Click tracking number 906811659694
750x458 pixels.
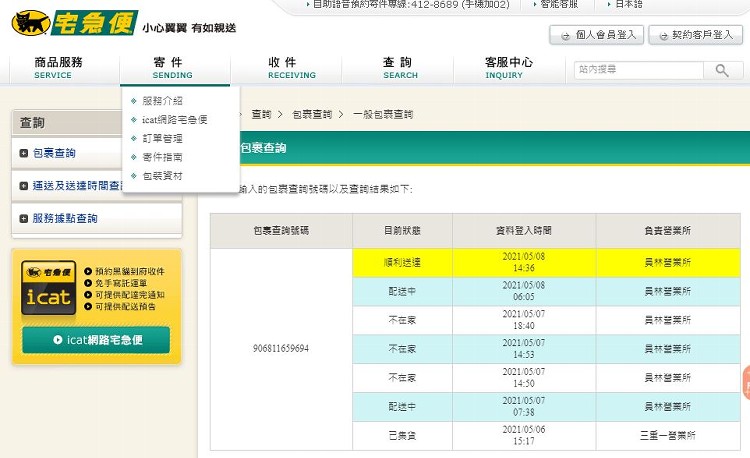(281, 349)
